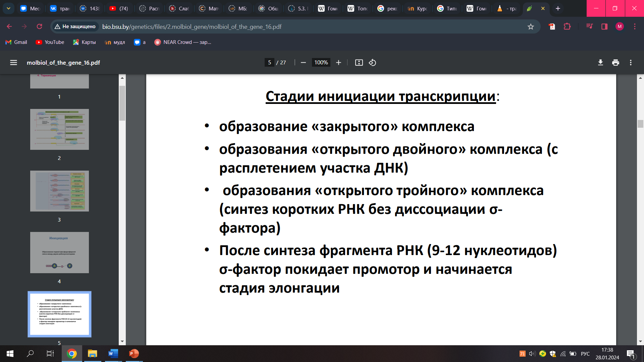Open the Extensions puzzle icon
Viewport: 644px width, 362px height.
pos(567,26)
